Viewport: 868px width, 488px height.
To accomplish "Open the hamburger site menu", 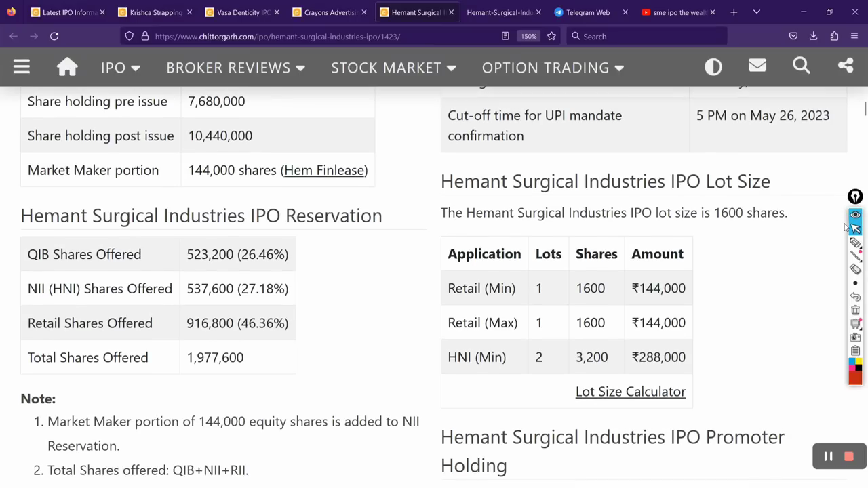I will (22, 66).
